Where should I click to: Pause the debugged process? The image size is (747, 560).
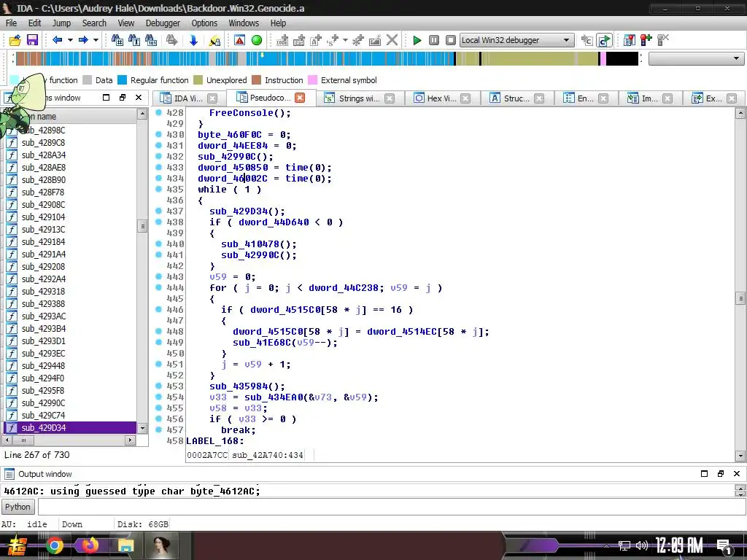pos(433,40)
